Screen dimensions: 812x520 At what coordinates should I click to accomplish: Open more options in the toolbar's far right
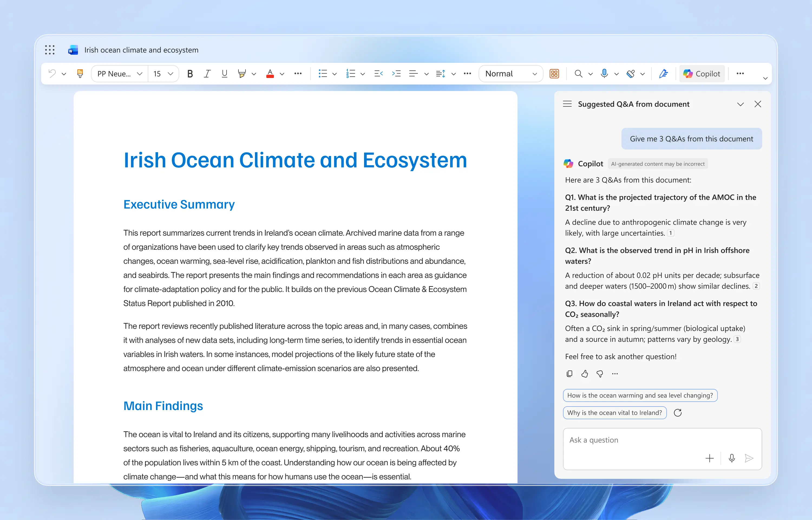tap(740, 74)
